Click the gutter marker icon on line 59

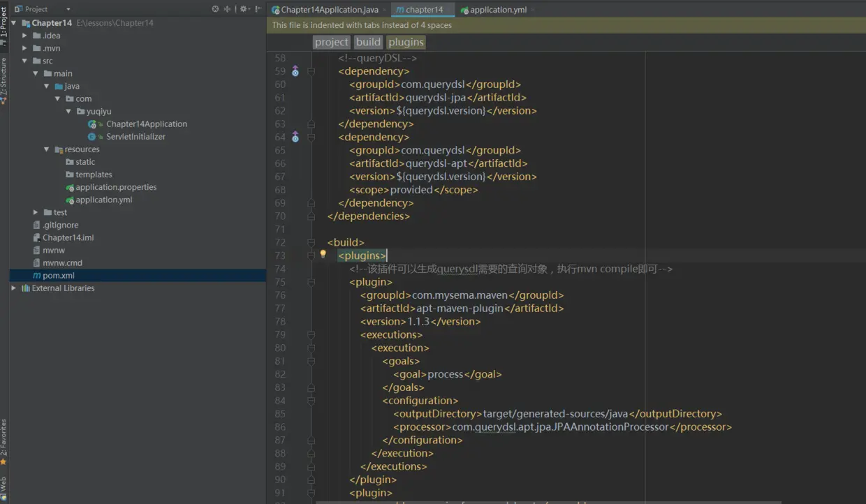[295, 71]
